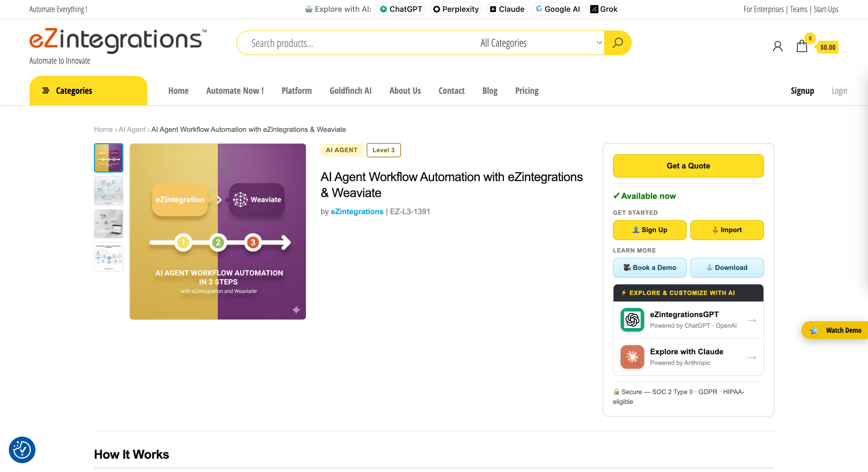Click the Watch Demo floating button
Screen dimensions: 868x472
[x=835, y=330]
